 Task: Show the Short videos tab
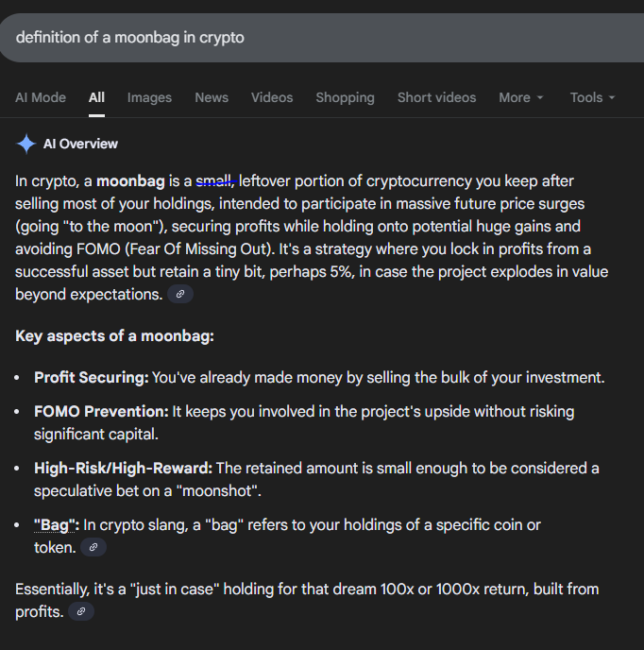tap(437, 97)
